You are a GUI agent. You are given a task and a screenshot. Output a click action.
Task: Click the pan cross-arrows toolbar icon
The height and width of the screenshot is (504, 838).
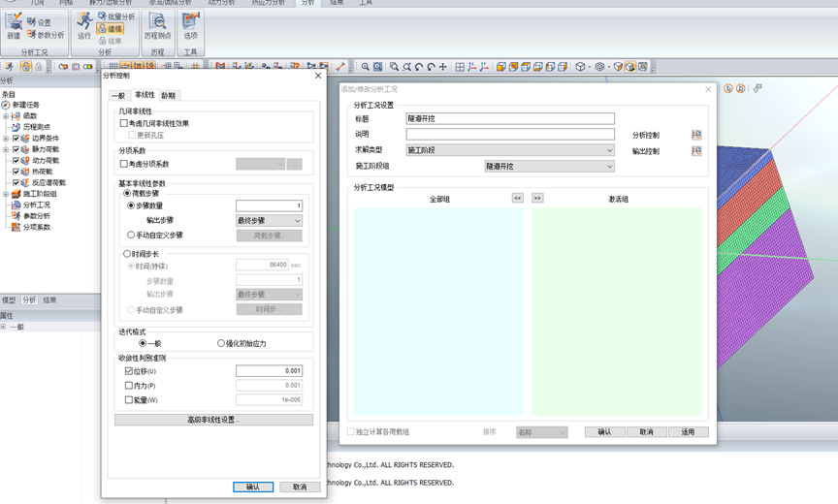[x=443, y=67]
